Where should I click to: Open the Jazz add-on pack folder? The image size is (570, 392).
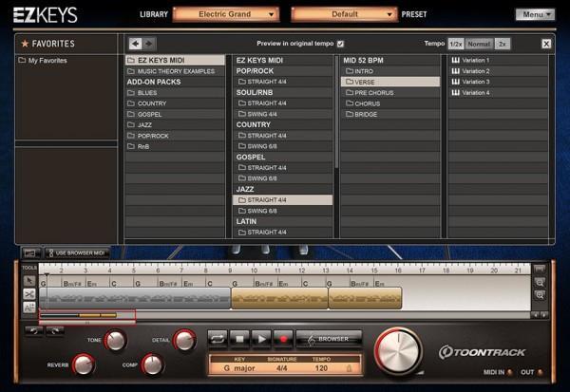175,125
